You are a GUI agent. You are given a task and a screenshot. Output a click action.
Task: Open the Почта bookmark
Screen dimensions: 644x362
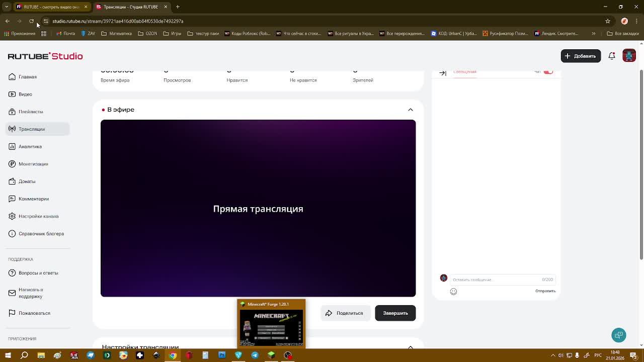(x=65, y=34)
